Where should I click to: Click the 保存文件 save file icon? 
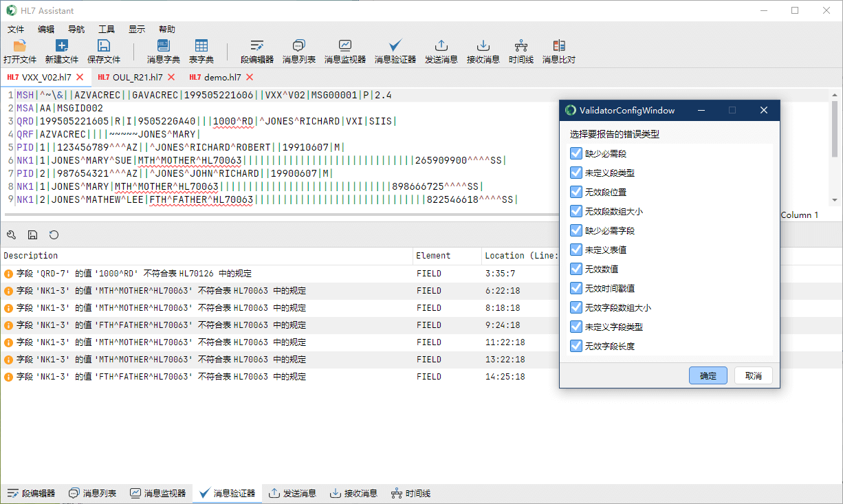point(104,47)
